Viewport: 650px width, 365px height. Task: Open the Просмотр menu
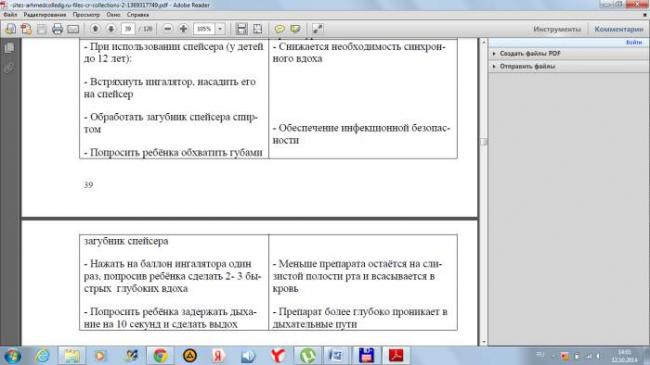point(86,15)
